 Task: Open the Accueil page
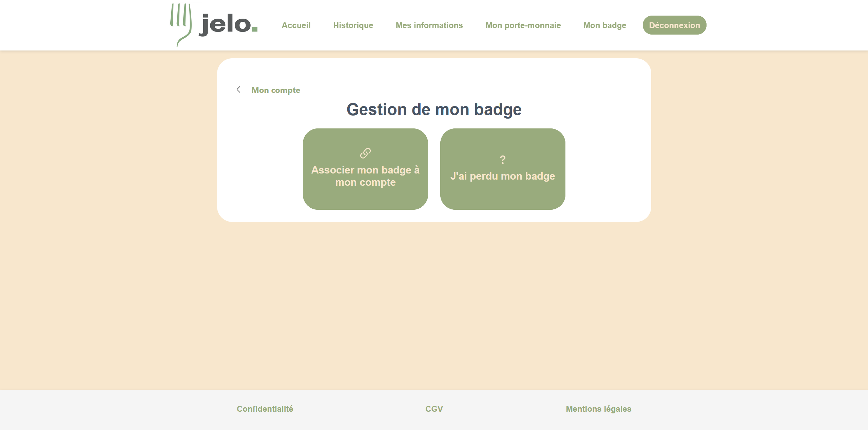(x=296, y=25)
